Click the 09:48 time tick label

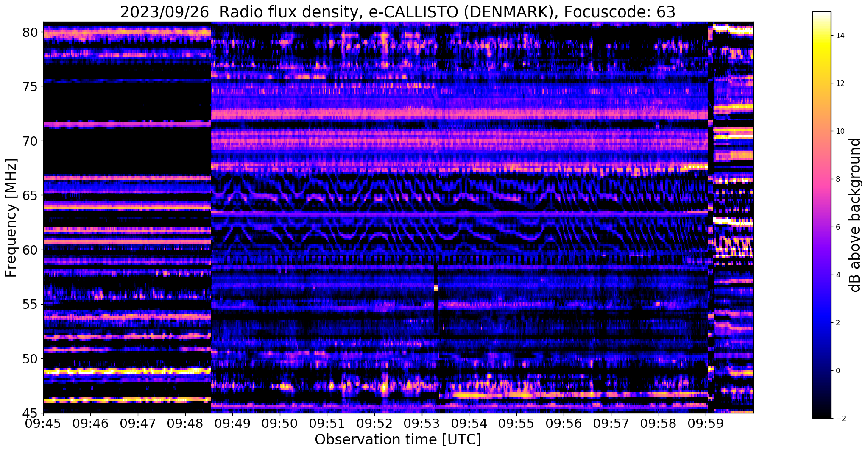coord(185,423)
